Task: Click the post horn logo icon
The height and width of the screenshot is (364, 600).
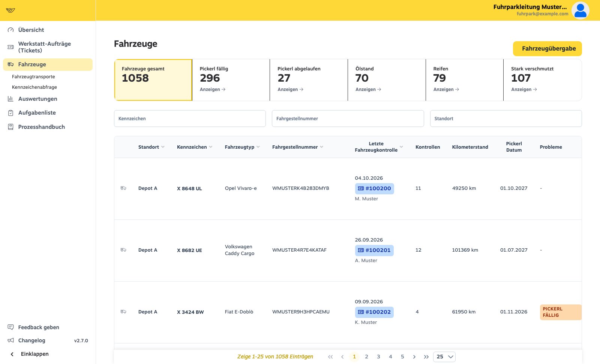Action: pyautogui.click(x=10, y=10)
